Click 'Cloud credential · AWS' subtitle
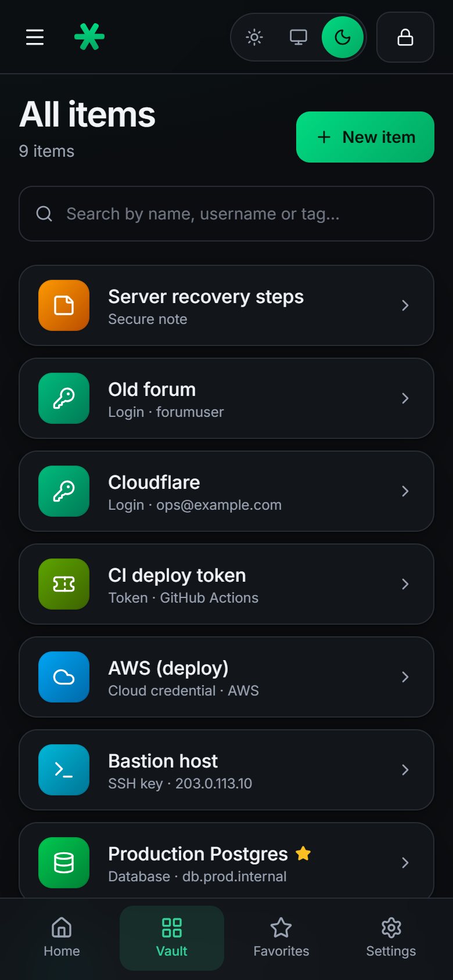The width and height of the screenshot is (453, 980). coord(184,691)
